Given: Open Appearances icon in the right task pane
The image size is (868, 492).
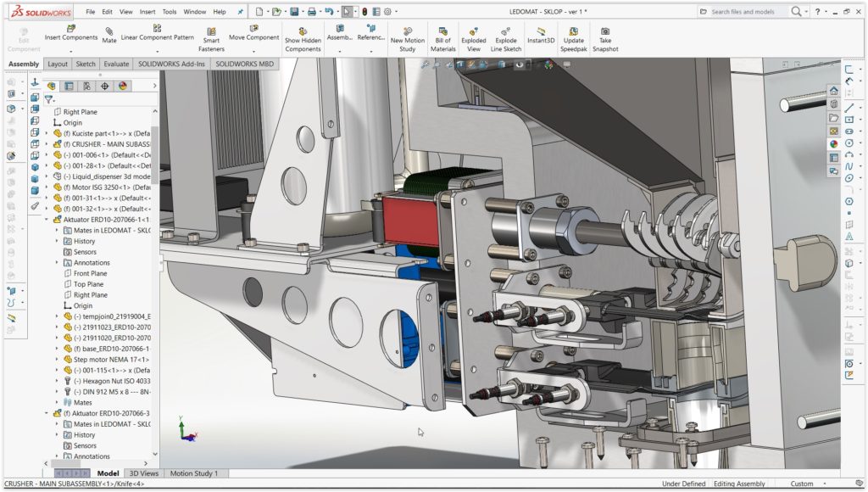Looking at the screenshot, I should click(x=834, y=144).
